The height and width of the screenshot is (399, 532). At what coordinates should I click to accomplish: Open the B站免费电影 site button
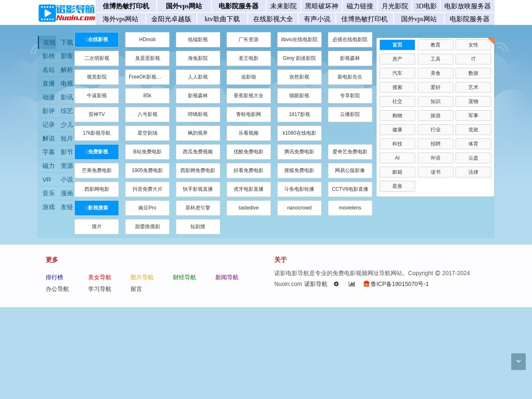point(147,152)
